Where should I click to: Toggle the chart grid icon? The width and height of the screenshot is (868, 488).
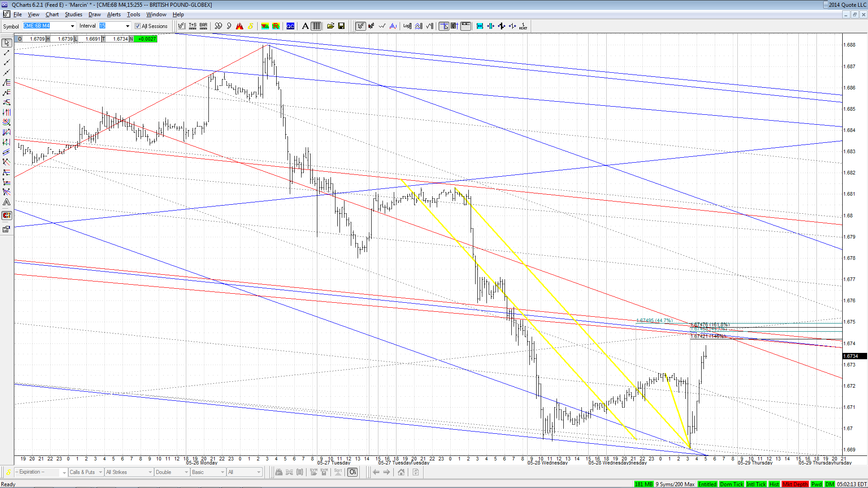click(x=316, y=26)
